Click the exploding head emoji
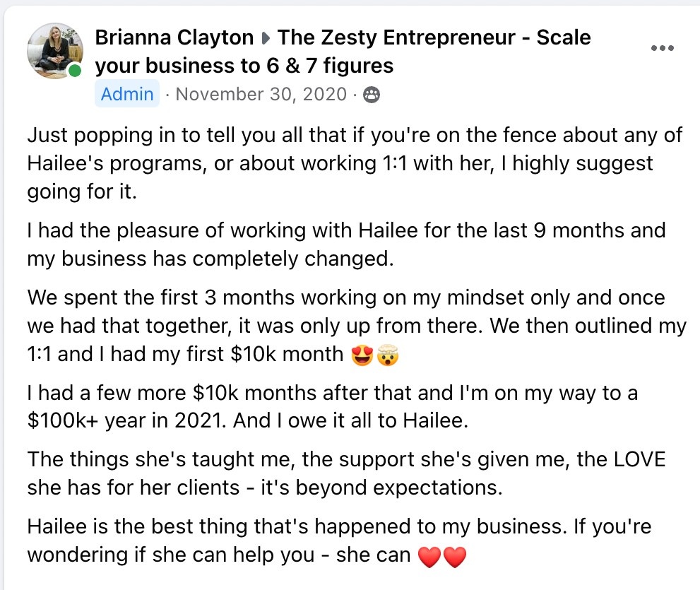This screenshot has width=700, height=590. [383, 353]
